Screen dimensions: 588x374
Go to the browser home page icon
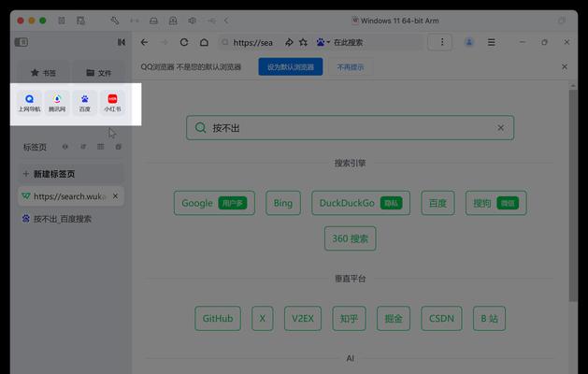(205, 42)
